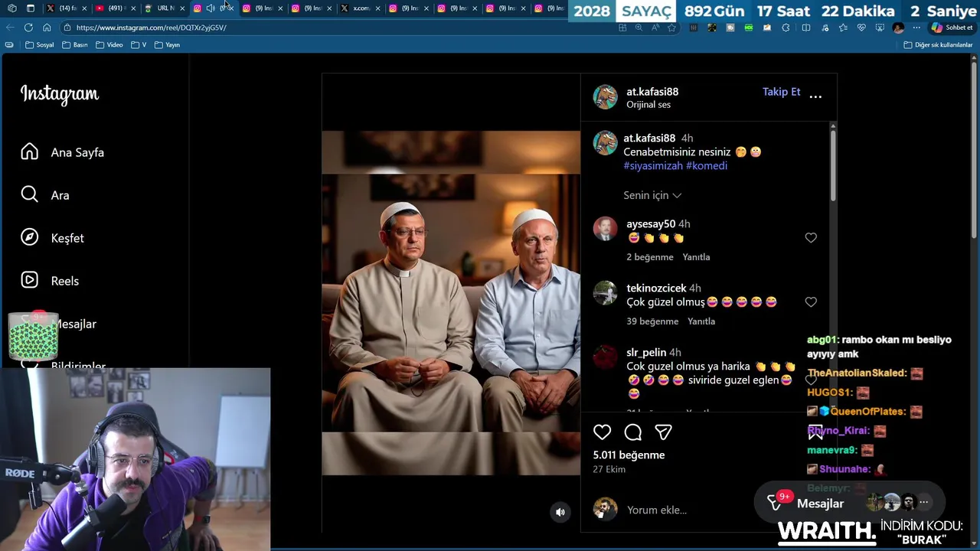Mute or unmute the reel audio
980x551 pixels.
coord(560,513)
